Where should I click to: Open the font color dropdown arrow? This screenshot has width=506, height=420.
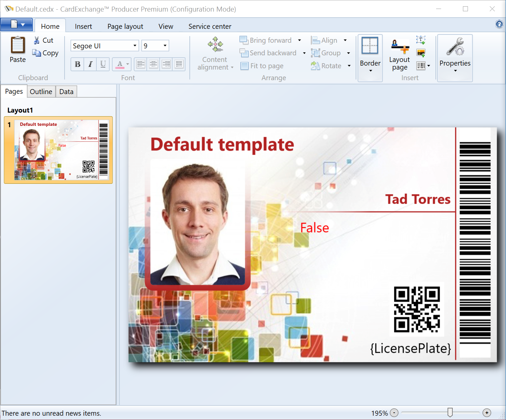pos(128,64)
